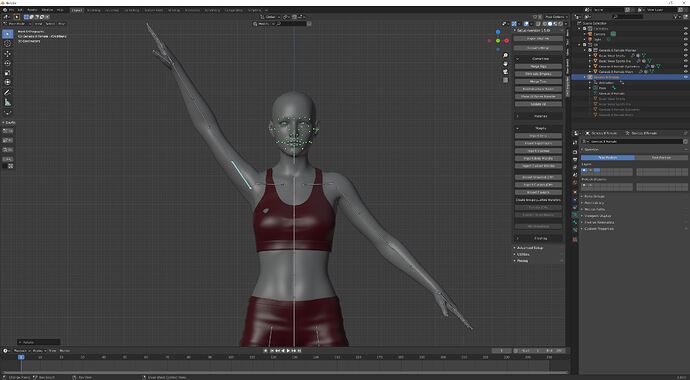Switch to the Layout workspace tab
690x380 pixels.
click(77, 10)
